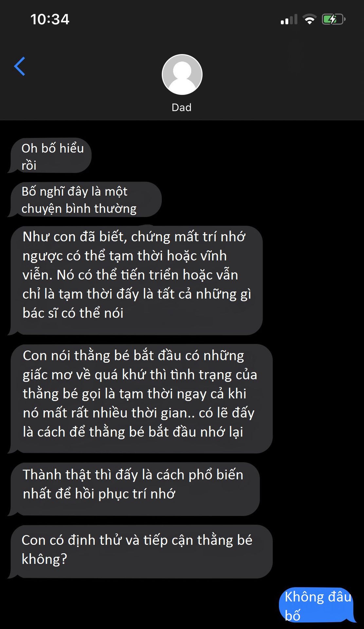
Task: Select the blue 'Không đâu bố' reply
Action: pos(317,605)
